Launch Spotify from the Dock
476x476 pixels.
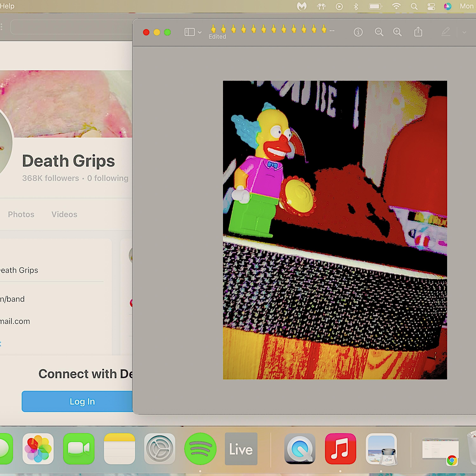(x=200, y=449)
